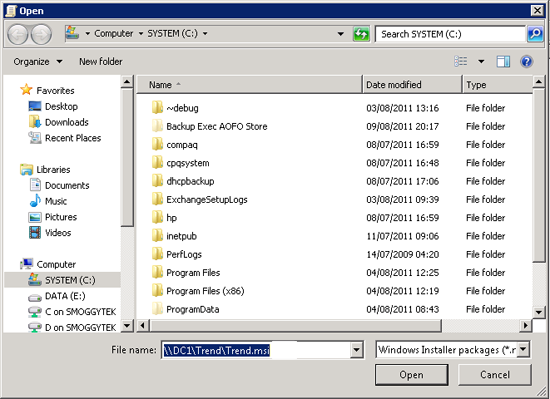Select Desktop in Favorites
This screenshot has height=399, width=550.
click(x=61, y=106)
